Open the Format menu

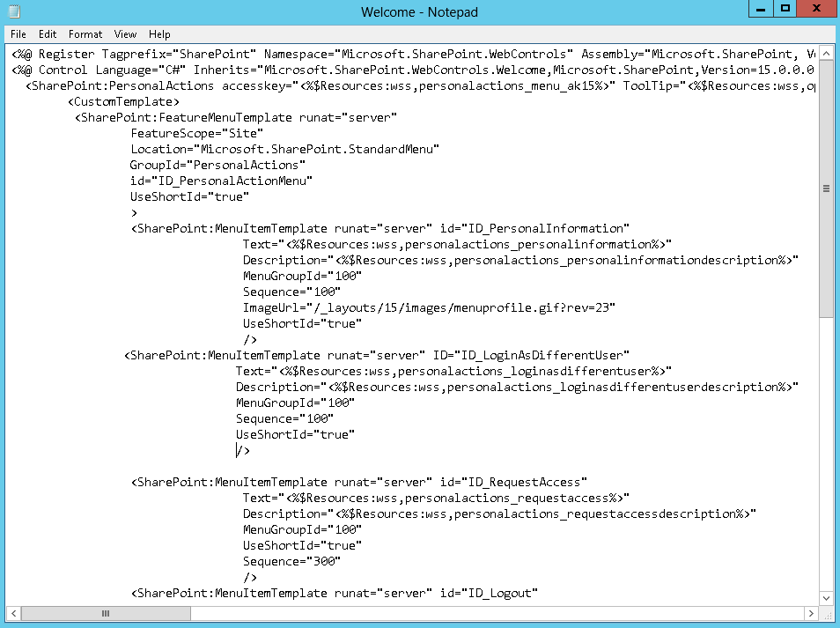85,34
